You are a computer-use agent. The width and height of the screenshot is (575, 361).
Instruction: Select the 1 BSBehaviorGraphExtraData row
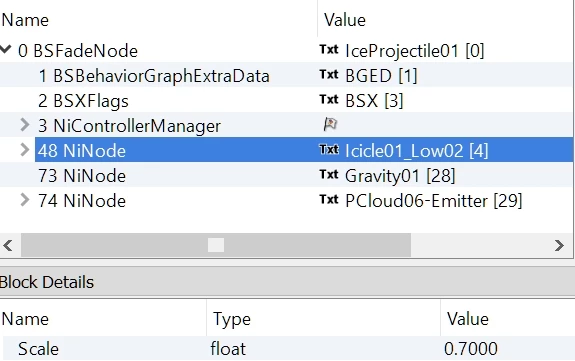(x=286, y=75)
